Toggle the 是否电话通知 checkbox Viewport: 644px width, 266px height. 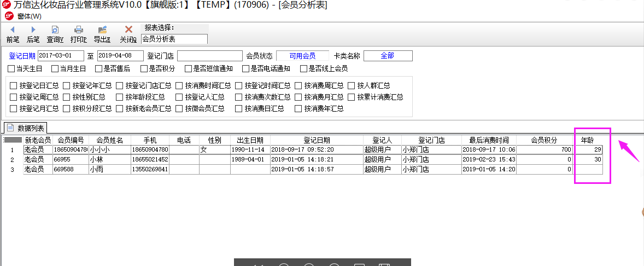(x=245, y=68)
